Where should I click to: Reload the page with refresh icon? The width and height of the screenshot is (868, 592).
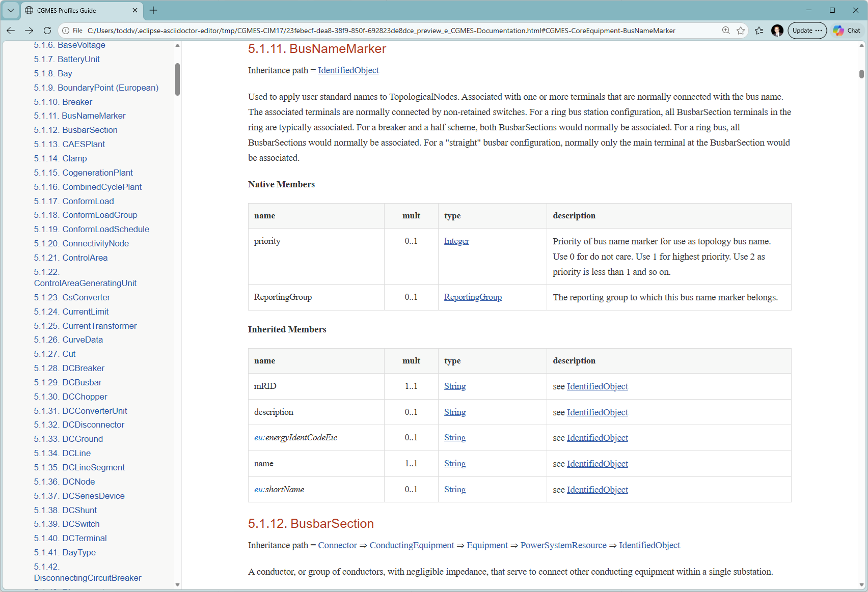(47, 31)
